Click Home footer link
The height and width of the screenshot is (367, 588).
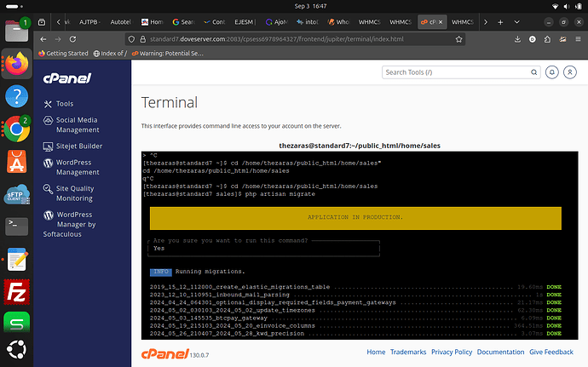click(376, 352)
